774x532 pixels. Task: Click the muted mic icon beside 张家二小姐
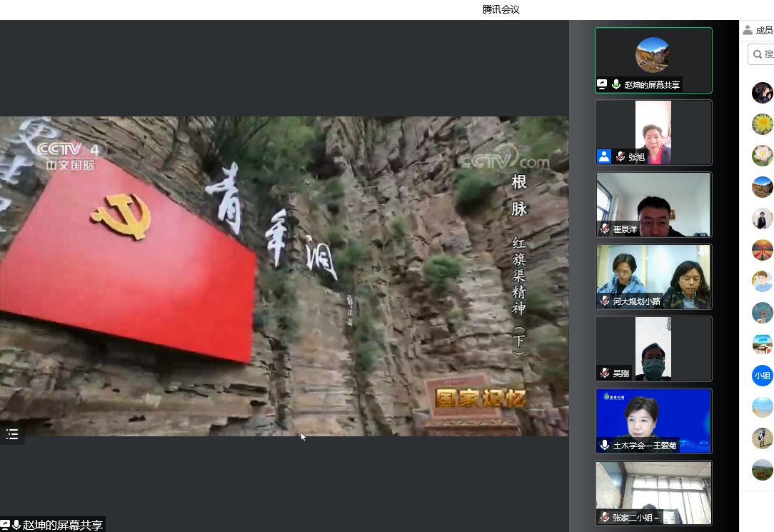pos(605,517)
